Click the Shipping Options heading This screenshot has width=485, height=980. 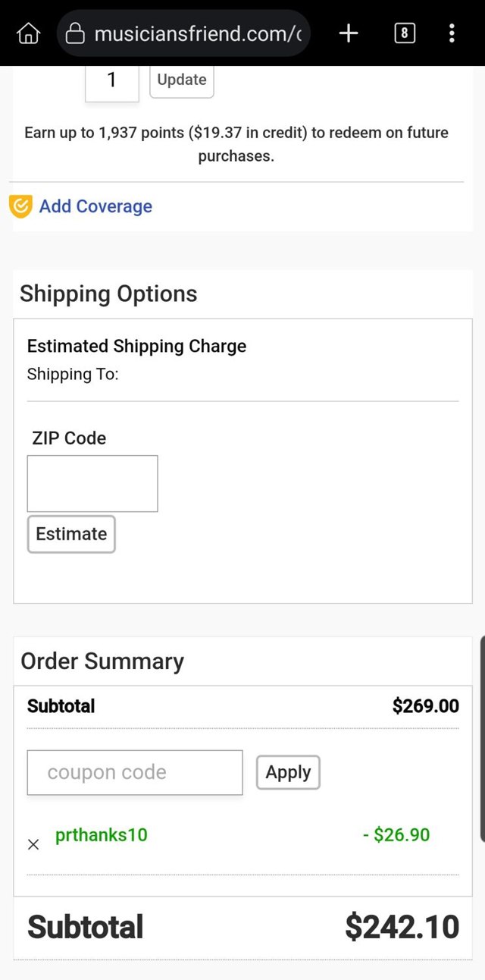click(108, 294)
